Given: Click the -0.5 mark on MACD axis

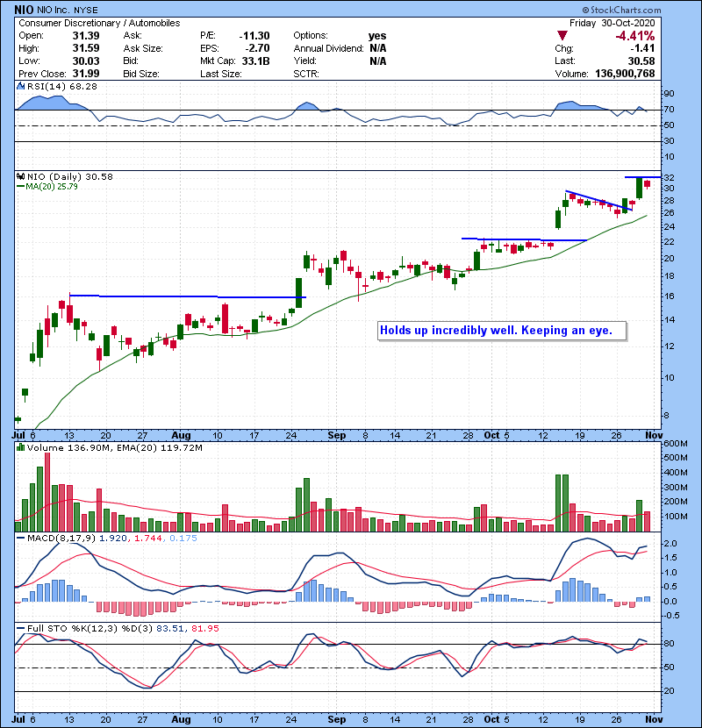Looking at the screenshot, I should (672, 616).
